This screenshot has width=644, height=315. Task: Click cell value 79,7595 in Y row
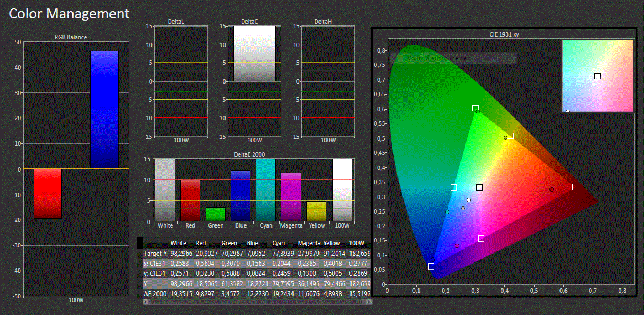(284, 284)
